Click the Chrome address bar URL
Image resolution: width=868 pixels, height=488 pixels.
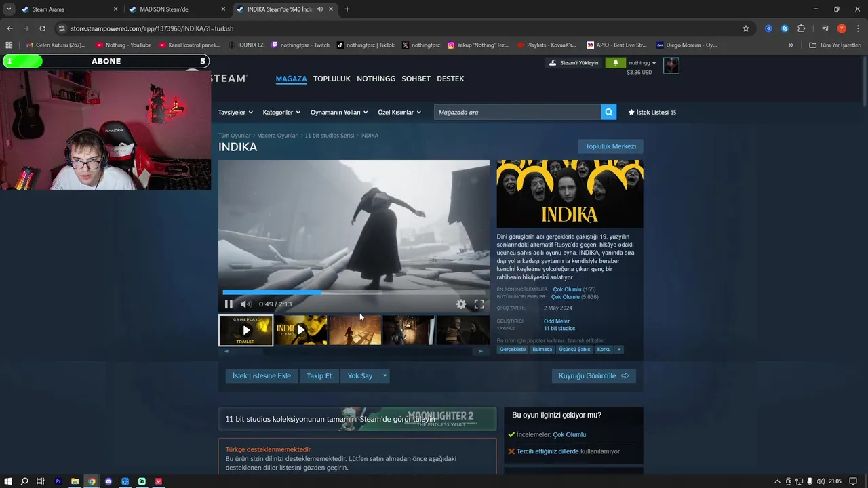152,28
